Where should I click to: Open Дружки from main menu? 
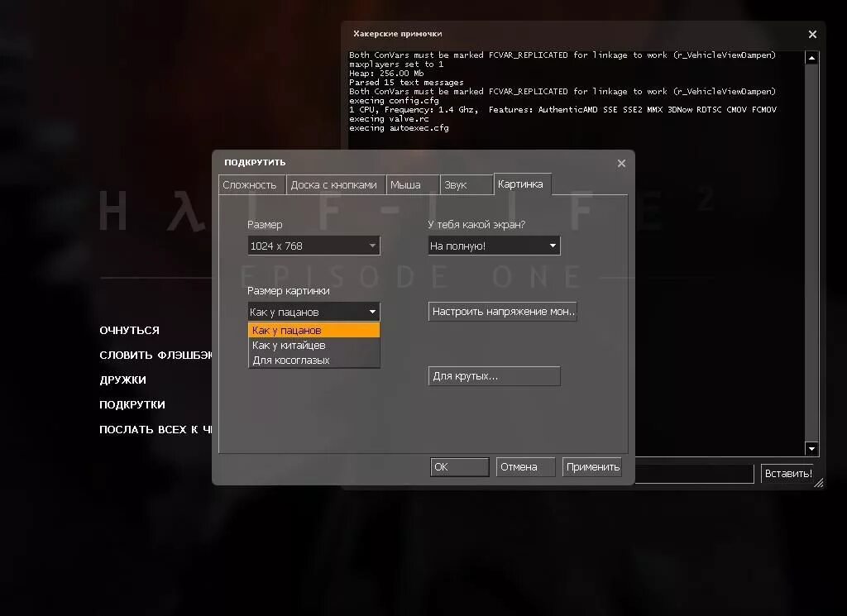(x=122, y=380)
